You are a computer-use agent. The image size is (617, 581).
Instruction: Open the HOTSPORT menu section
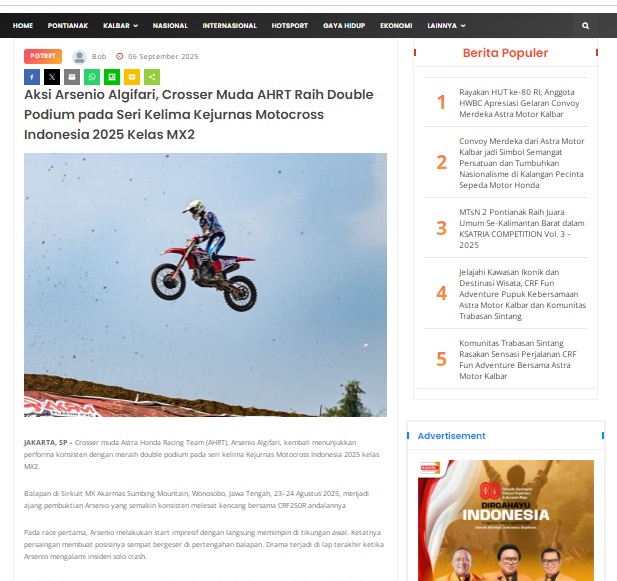point(290,26)
